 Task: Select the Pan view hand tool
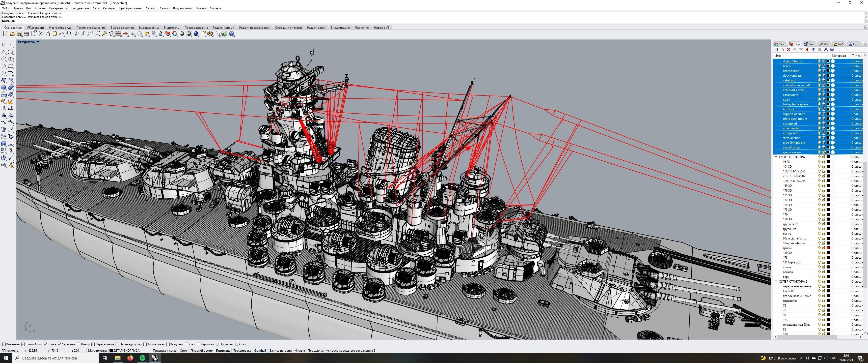point(69,34)
